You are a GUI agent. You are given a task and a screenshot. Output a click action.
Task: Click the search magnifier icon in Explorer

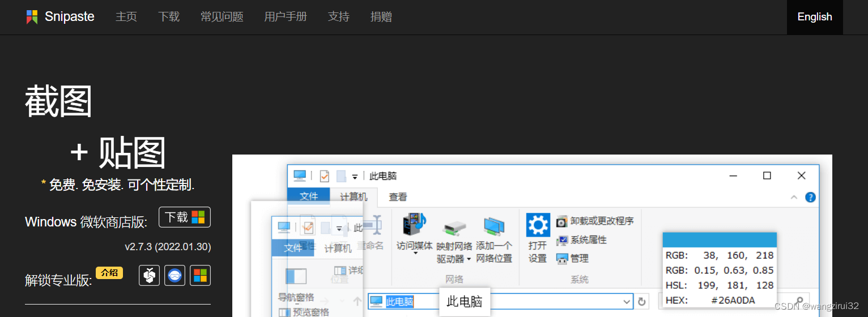800,301
